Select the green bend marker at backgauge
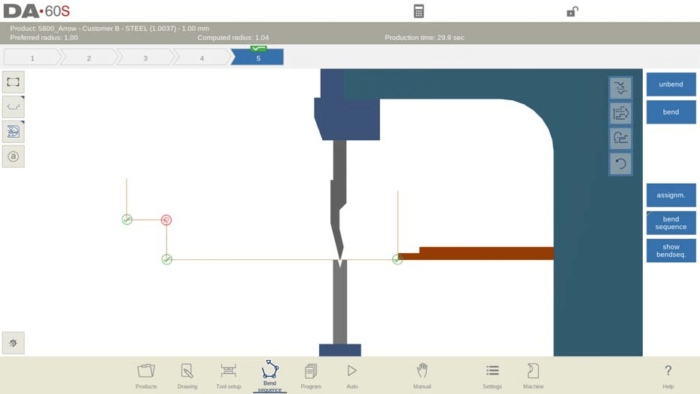This screenshot has width=700, height=394. tap(397, 259)
